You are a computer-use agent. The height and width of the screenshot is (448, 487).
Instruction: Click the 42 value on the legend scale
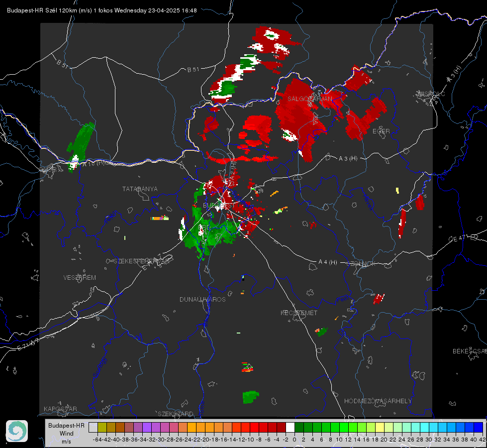pos(483,440)
